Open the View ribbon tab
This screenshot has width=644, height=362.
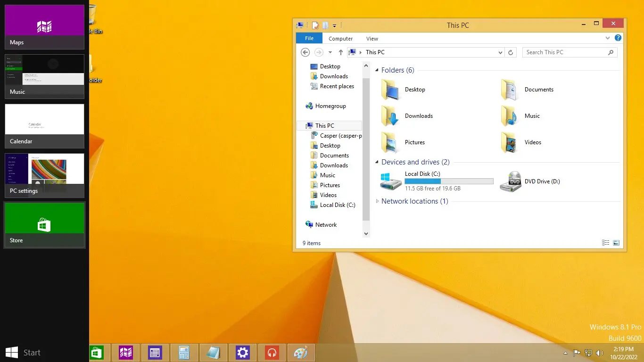point(372,39)
